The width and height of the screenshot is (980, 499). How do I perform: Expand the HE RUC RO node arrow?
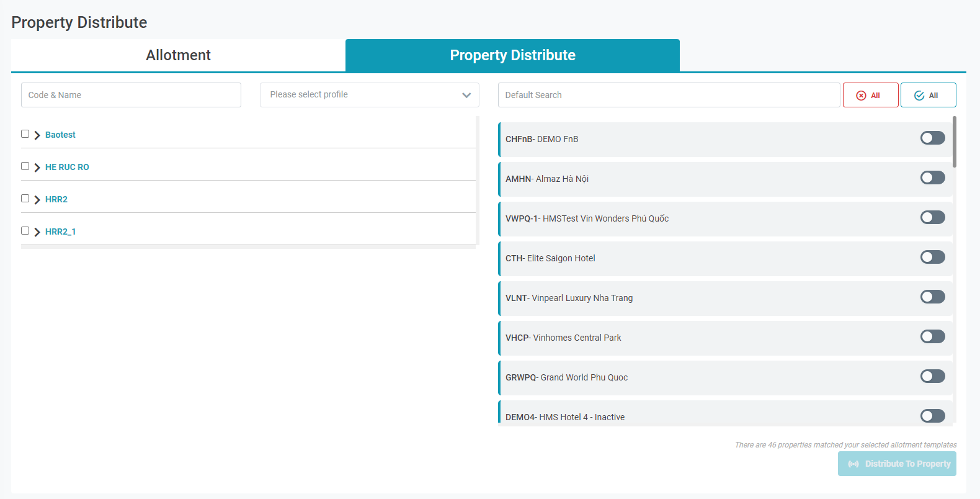point(37,168)
